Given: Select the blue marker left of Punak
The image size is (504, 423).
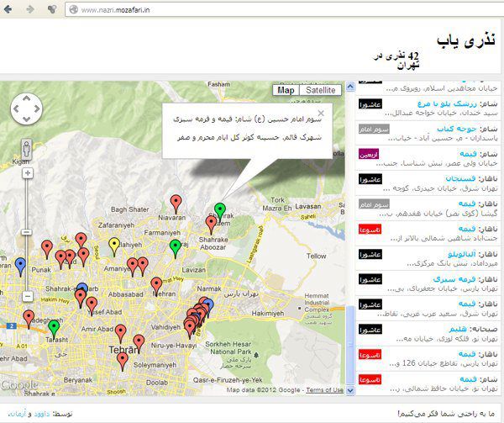Looking at the screenshot, I should click(x=20, y=267).
